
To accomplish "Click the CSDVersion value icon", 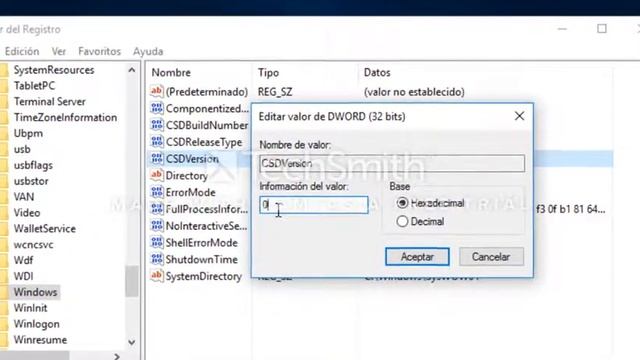I will 157,158.
